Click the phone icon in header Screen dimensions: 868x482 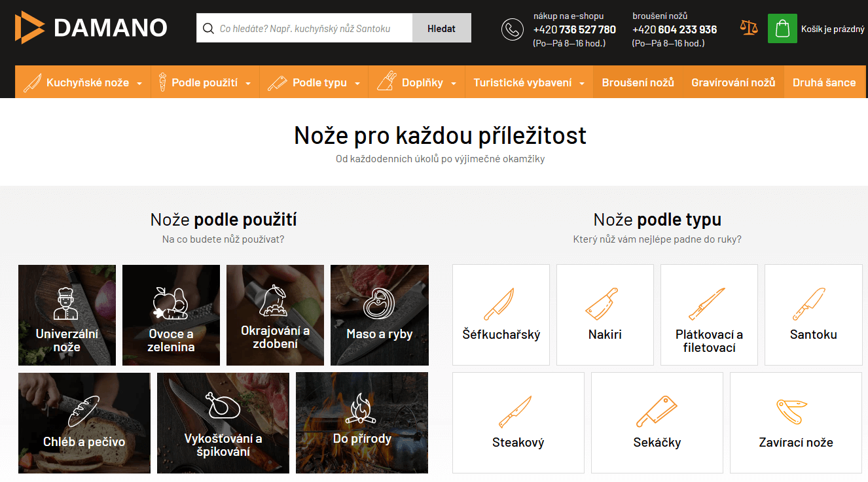point(512,29)
